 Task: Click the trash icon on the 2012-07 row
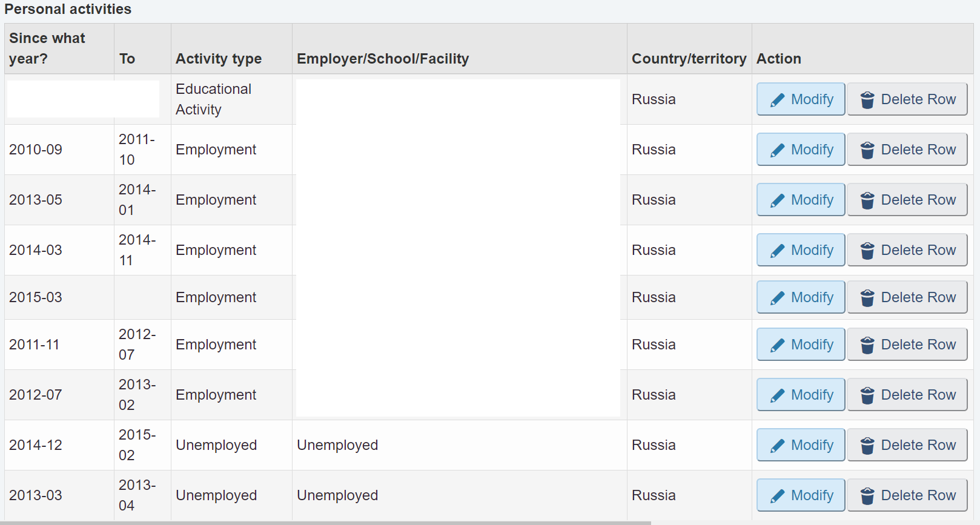point(867,395)
